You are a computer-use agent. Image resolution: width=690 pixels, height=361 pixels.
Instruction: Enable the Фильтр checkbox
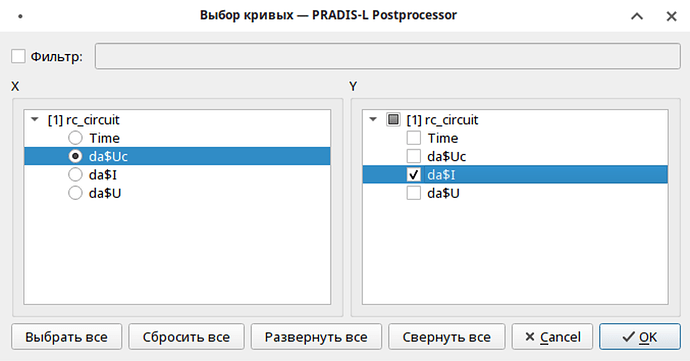[18, 56]
